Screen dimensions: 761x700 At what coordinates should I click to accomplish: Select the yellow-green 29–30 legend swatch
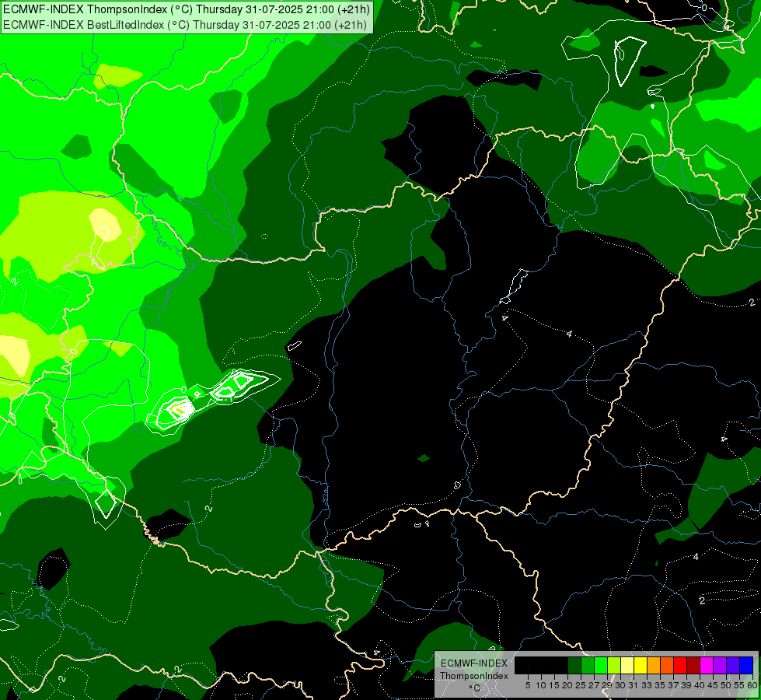[614, 666]
